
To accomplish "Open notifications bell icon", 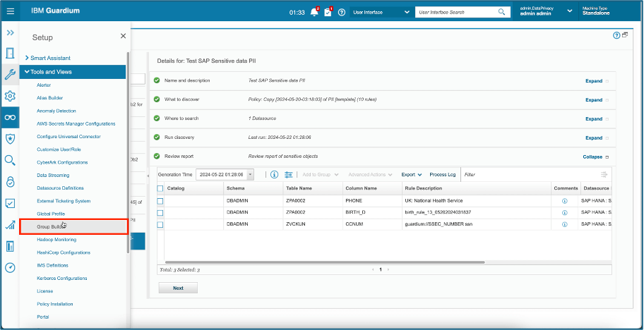I will (315, 12).
